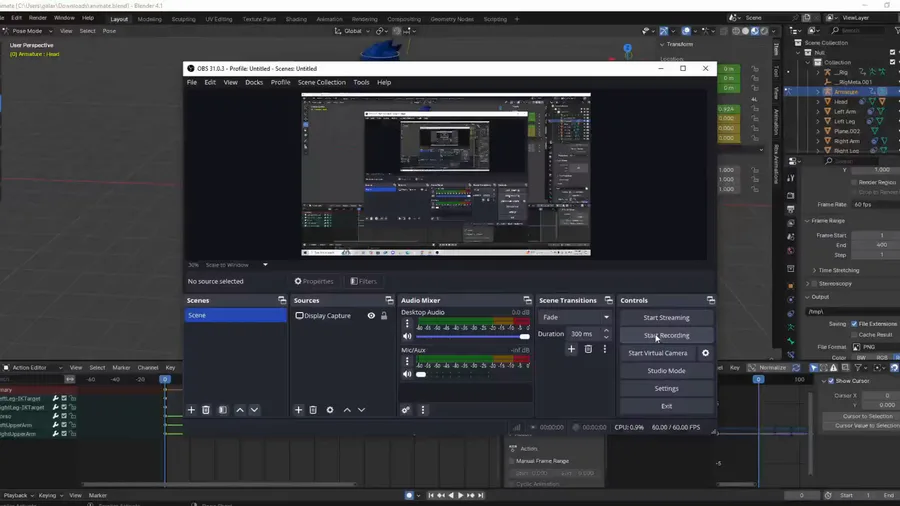Toggle Display Capture visibility eye
Image resolution: width=900 pixels, height=506 pixels.
(371, 316)
